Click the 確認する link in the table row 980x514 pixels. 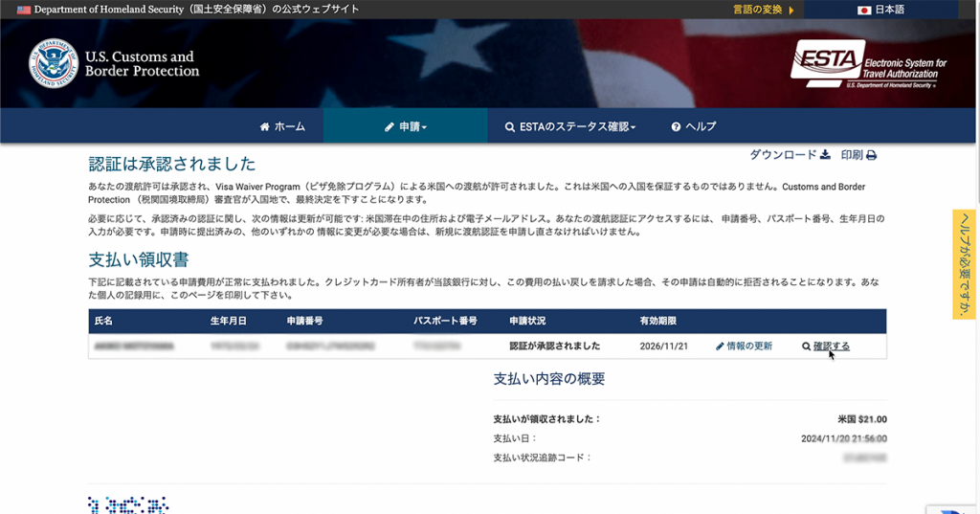coord(831,346)
